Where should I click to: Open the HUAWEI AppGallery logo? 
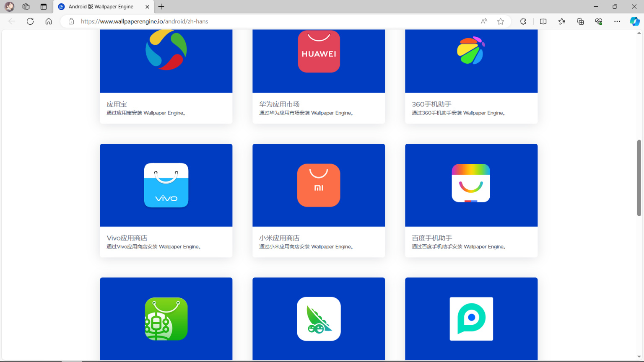[x=319, y=51]
